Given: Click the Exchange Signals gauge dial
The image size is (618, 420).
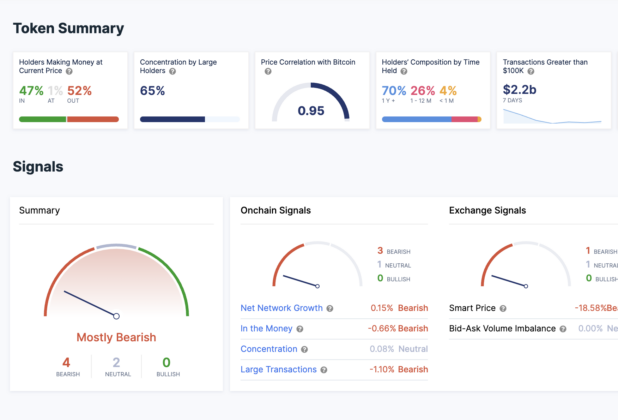Looking at the screenshot, I should click(526, 264).
